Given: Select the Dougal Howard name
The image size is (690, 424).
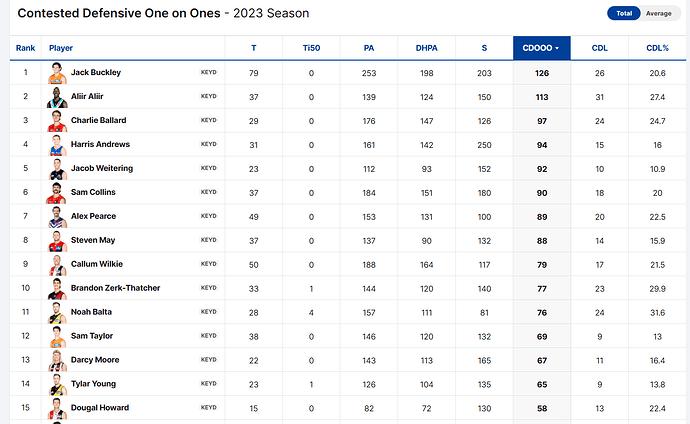Looking at the screenshot, I should point(100,408).
